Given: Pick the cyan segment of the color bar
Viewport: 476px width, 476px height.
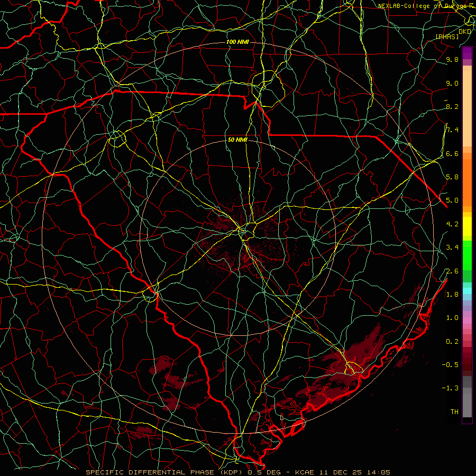Looking at the screenshot, I should [x=467, y=291].
